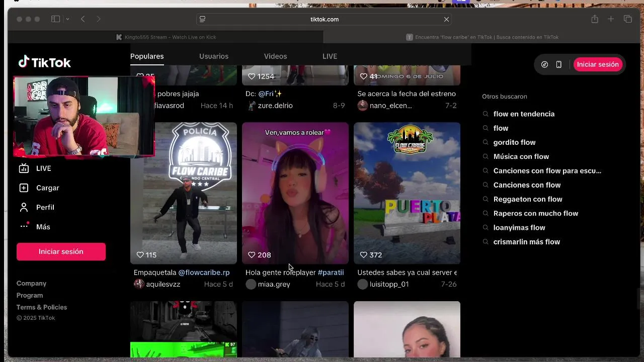
Task: Switch to Videos tab
Action: [x=275, y=56]
